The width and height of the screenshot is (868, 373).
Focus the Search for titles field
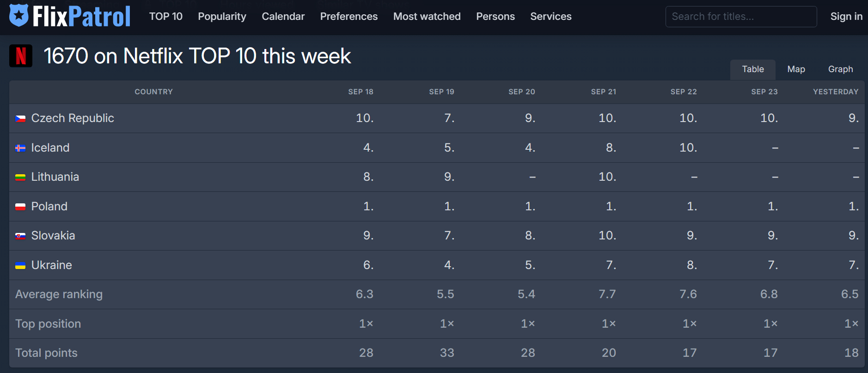[740, 17]
